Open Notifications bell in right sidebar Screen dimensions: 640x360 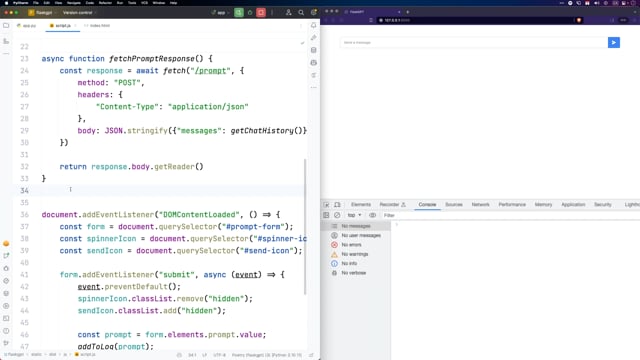[x=313, y=25]
